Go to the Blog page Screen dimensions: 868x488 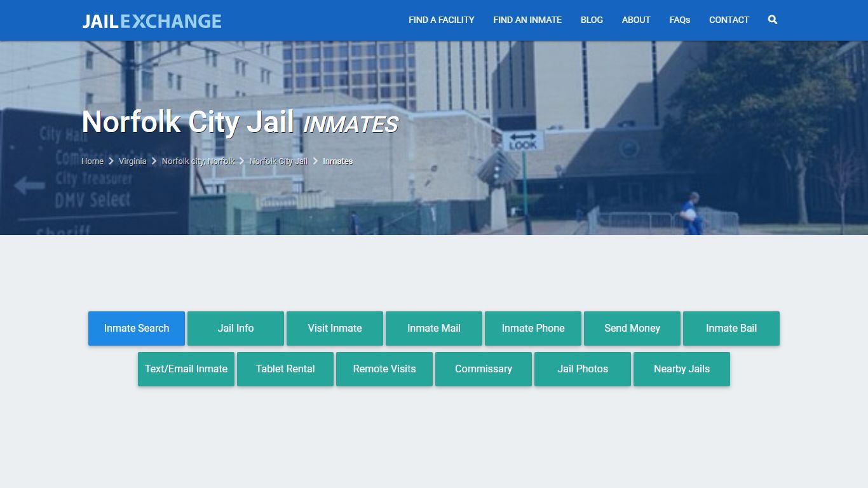[592, 20]
